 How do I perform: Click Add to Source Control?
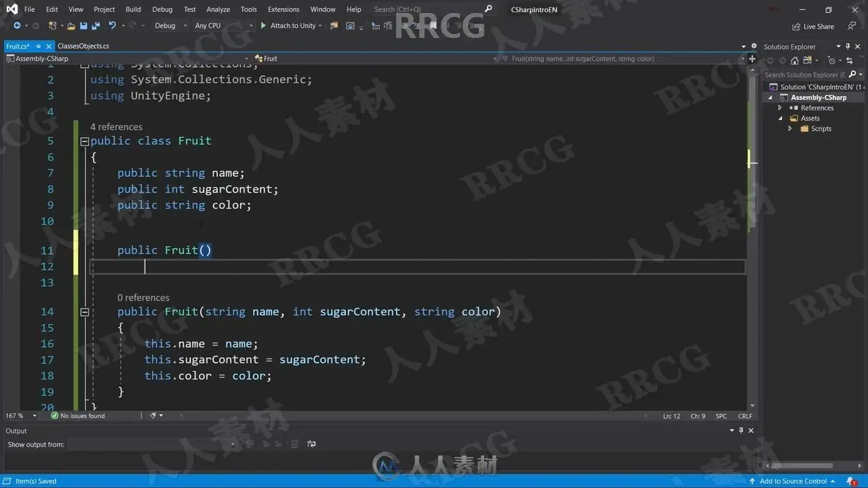pyautogui.click(x=793, y=481)
